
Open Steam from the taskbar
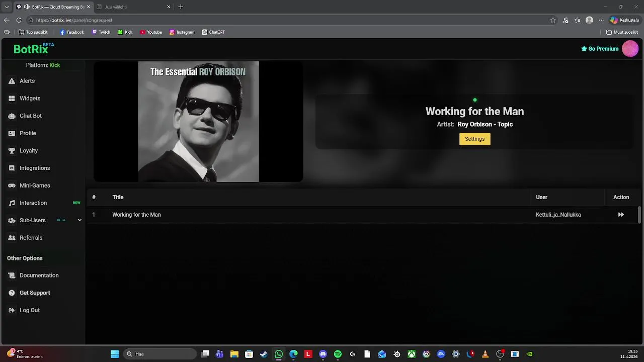point(264,354)
